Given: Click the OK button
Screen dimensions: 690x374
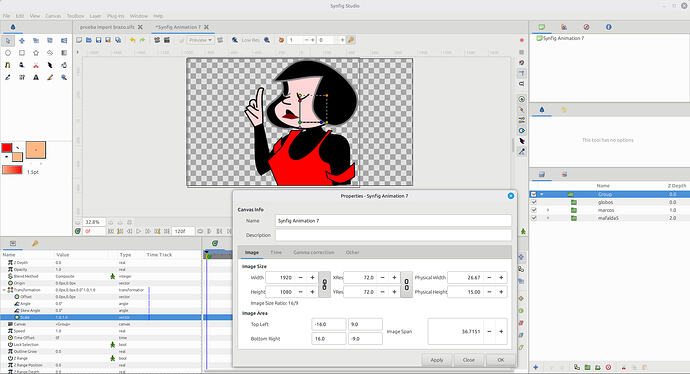Looking at the screenshot, I should coord(501,360).
